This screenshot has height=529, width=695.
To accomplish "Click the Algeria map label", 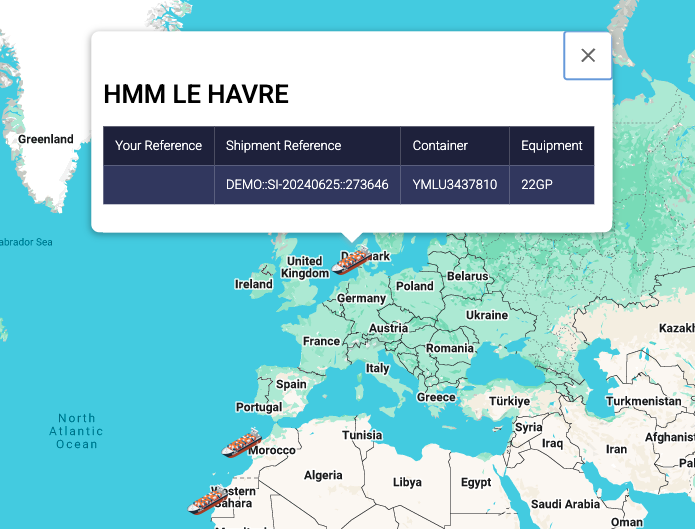I will pos(323,476).
